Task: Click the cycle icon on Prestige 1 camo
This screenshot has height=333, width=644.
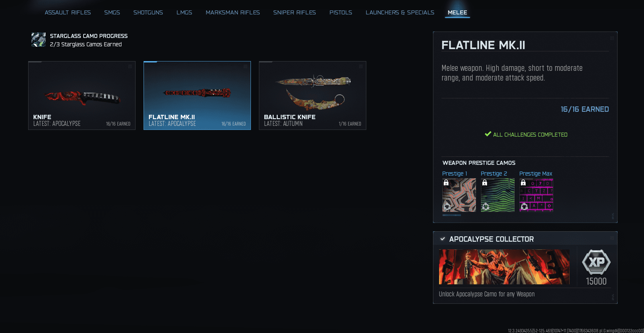Action: pyautogui.click(x=447, y=206)
